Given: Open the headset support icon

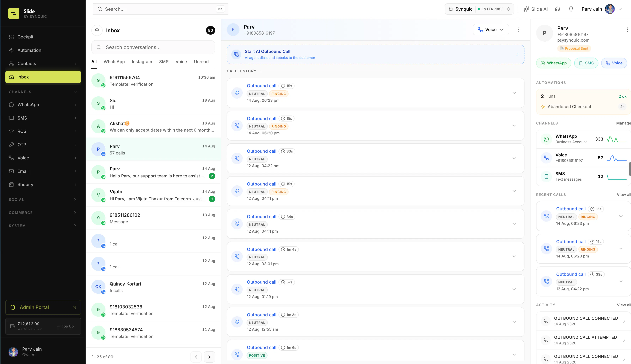Looking at the screenshot, I should click(557, 9).
